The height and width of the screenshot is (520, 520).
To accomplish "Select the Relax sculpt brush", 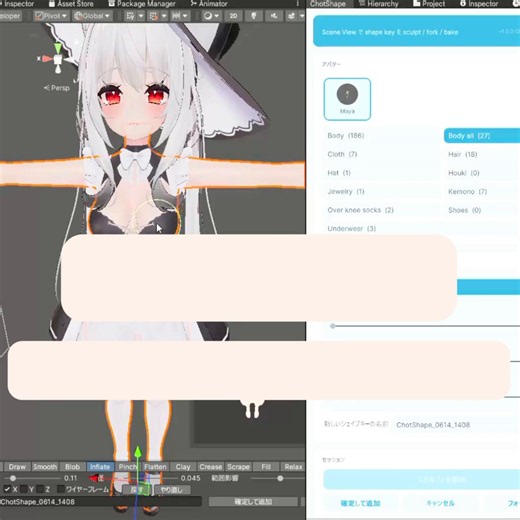I will point(293,467).
